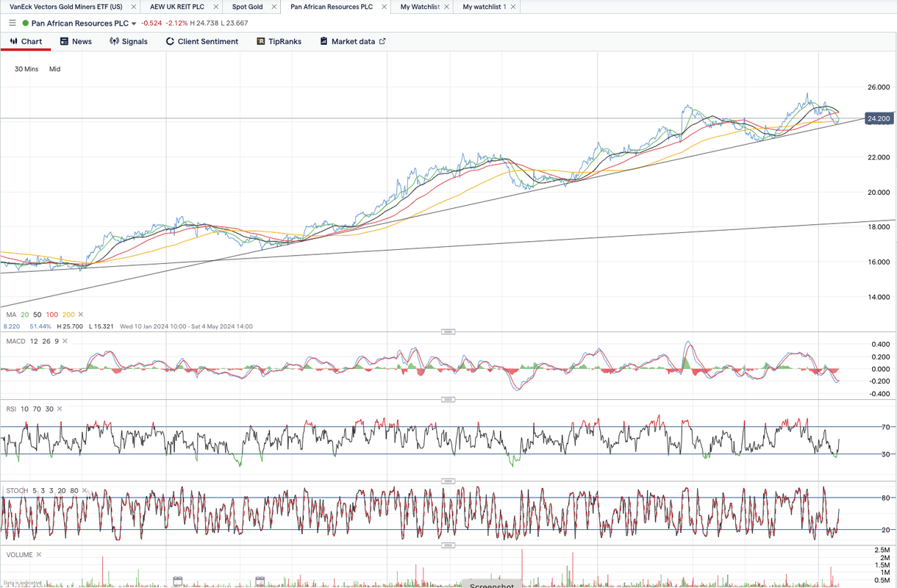Open STOCH 5 3 3 indicator settings
897x588 pixels.
point(42,490)
